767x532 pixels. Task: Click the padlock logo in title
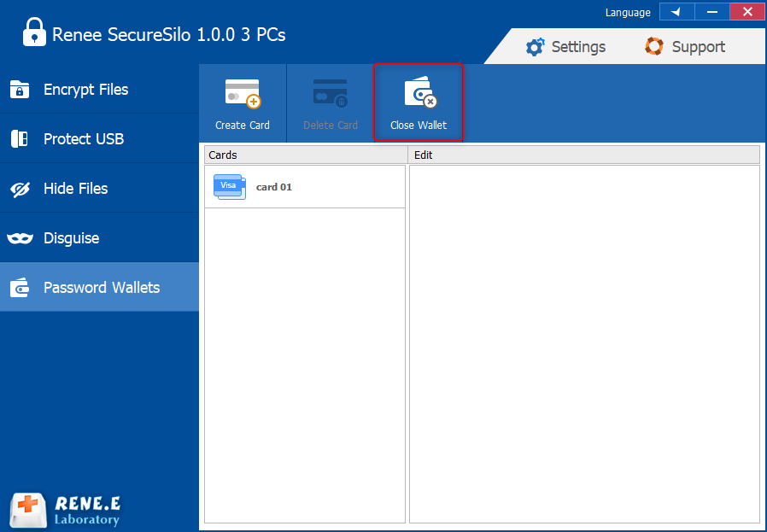(x=34, y=32)
